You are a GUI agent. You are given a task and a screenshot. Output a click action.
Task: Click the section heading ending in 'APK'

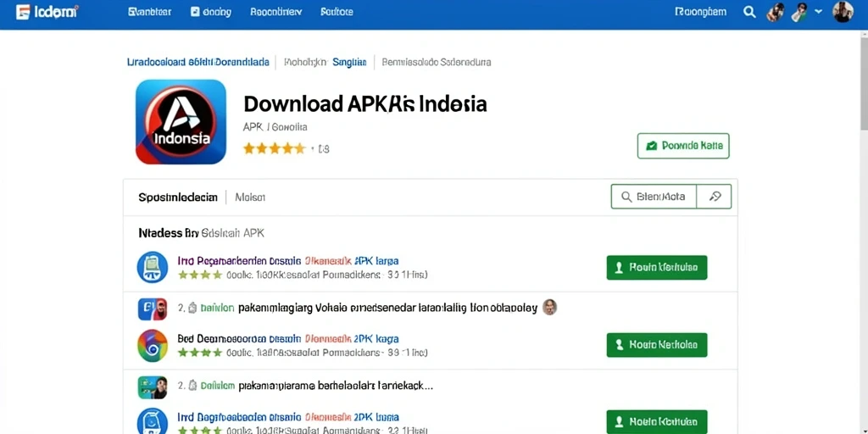point(201,233)
